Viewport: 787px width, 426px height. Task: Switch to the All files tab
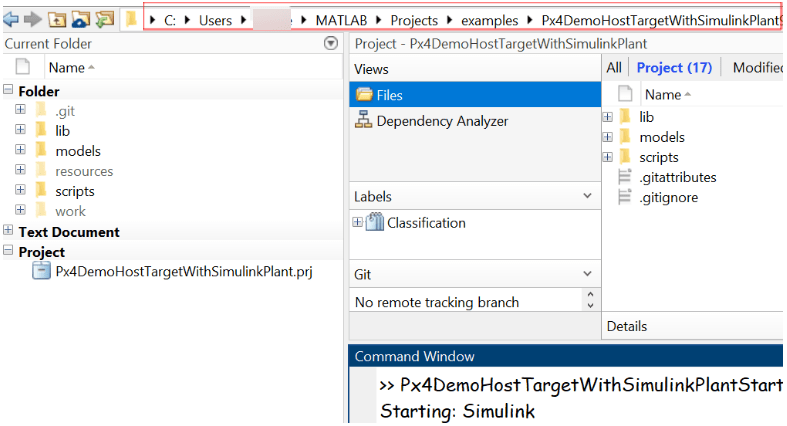(x=614, y=68)
